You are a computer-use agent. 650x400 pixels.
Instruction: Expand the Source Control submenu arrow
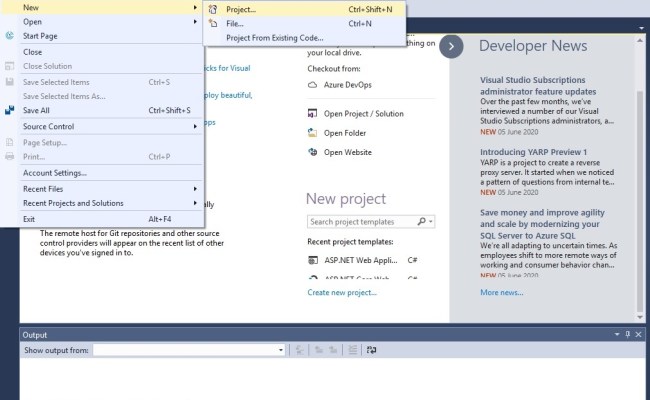click(195, 126)
